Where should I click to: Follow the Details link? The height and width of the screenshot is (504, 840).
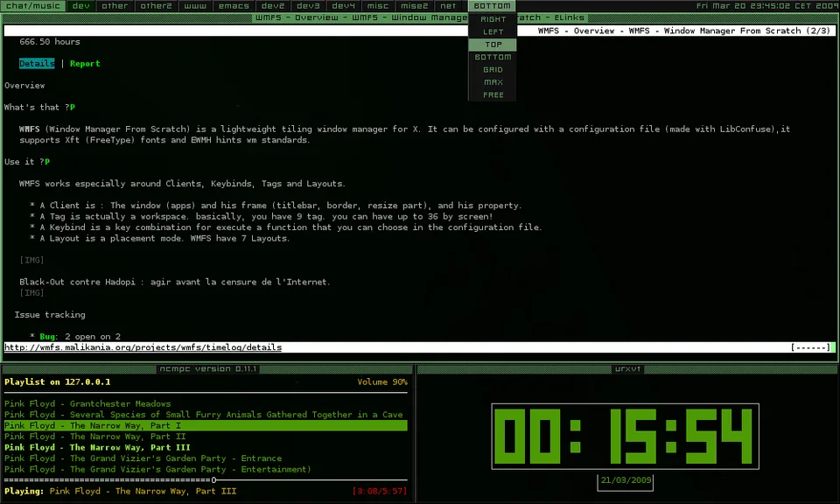tap(37, 63)
